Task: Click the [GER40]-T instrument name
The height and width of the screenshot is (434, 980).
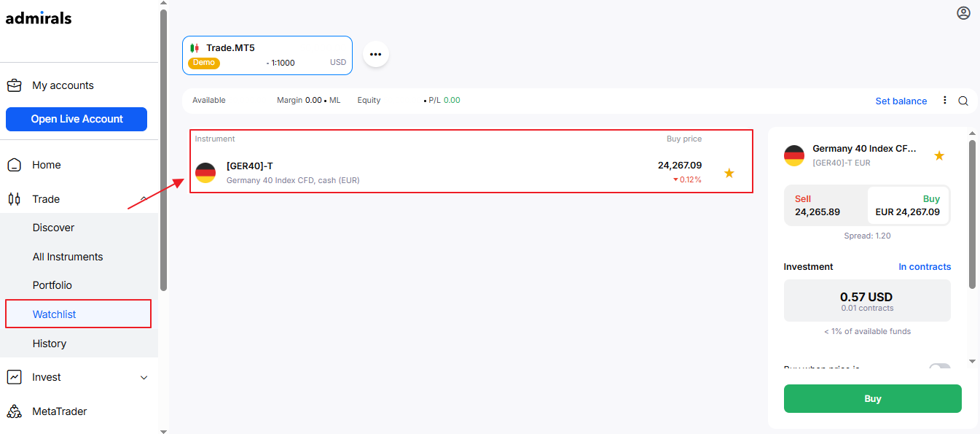Action: tap(250, 166)
